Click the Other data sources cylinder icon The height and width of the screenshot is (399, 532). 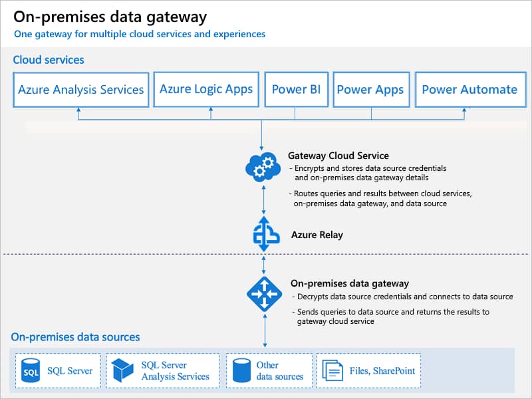click(x=241, y=370)
